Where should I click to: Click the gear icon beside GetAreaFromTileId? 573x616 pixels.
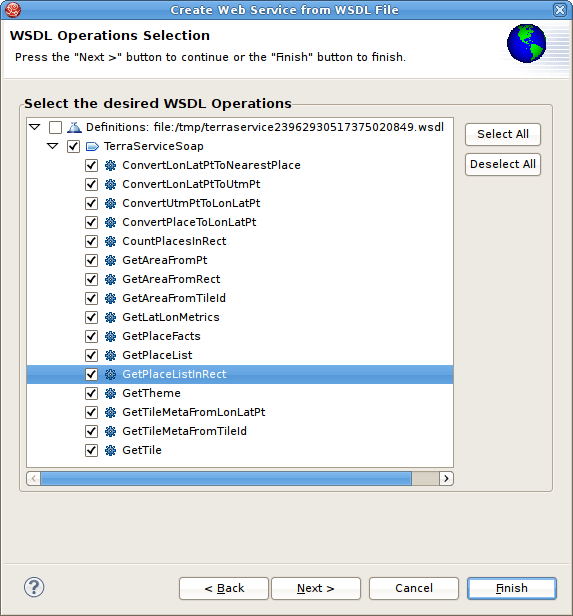[110, 298]
